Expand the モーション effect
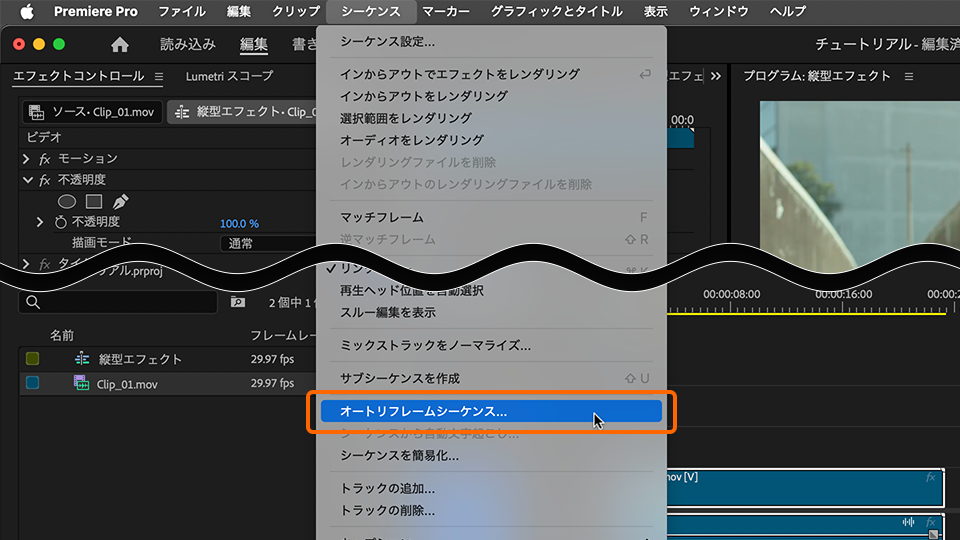This screenshot has width=960, height=540. pyautogui.click(x=26, y=159)
